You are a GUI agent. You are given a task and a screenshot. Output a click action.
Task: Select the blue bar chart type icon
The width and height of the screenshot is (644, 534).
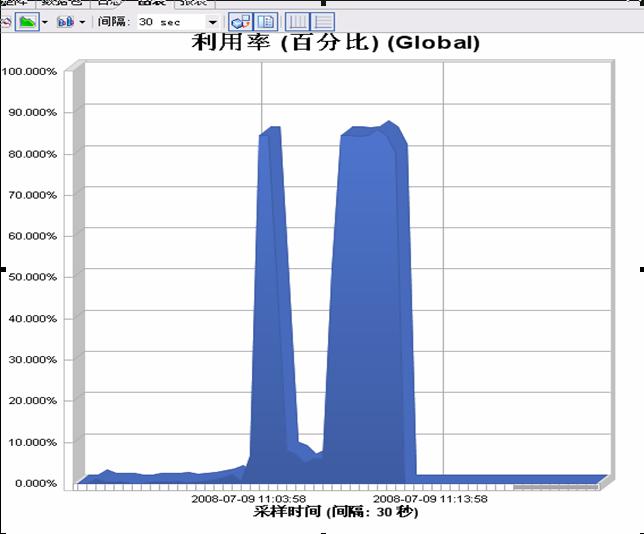(65, 22)
